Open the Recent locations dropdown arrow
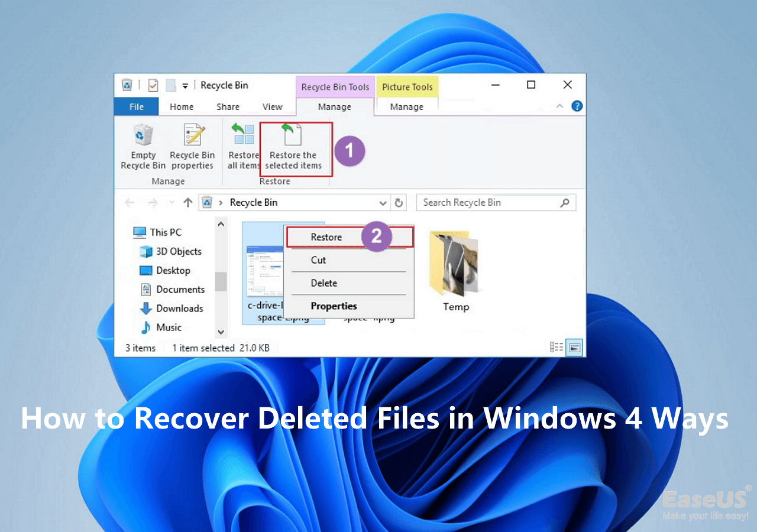757x532 pixels. [172, 203]
